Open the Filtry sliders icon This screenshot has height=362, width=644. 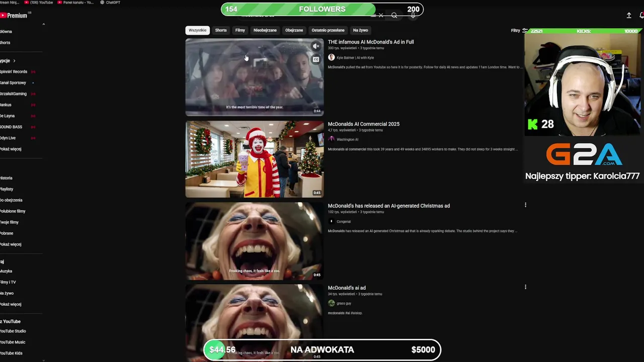525,31
